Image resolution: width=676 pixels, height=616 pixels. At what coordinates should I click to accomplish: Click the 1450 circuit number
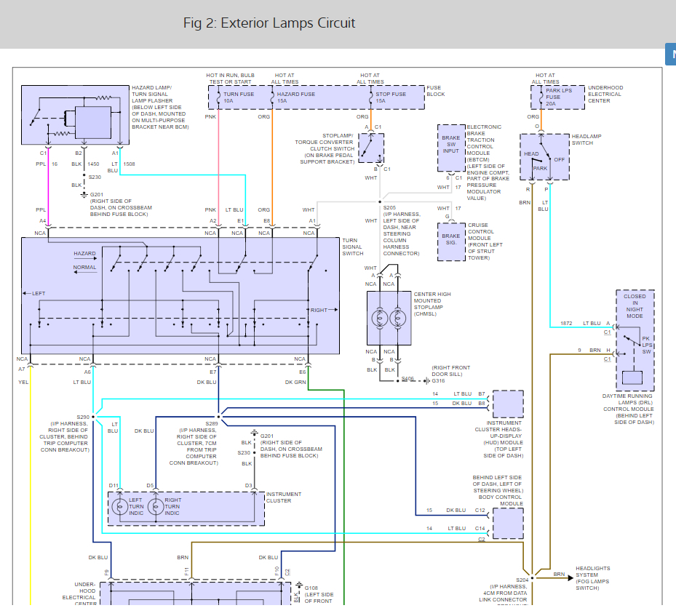(x=93, y=164)
